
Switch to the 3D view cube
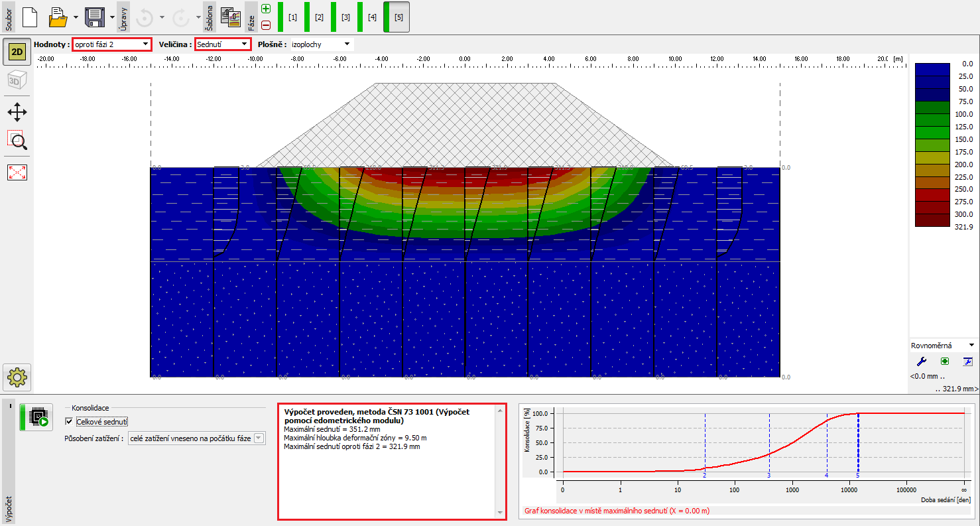tap(17, 81)
